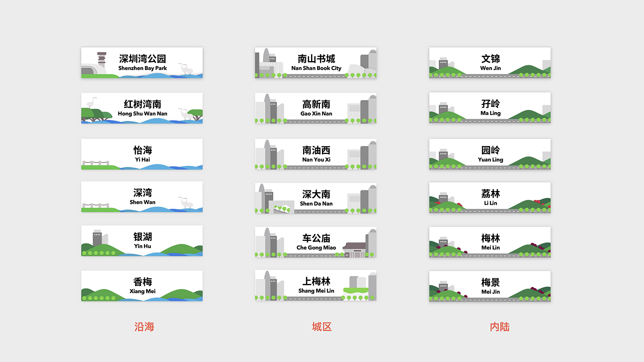Image resolution: width=644 pixels, height=362 pixels.
Task: Click the green park platform in Shang Mei Lin
Action: tap(356, 290)
